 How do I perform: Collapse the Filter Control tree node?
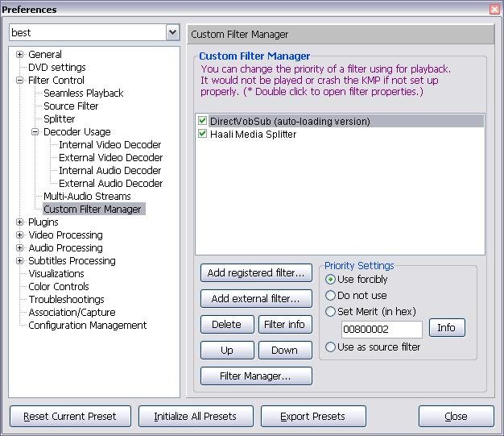coord(20,81)
